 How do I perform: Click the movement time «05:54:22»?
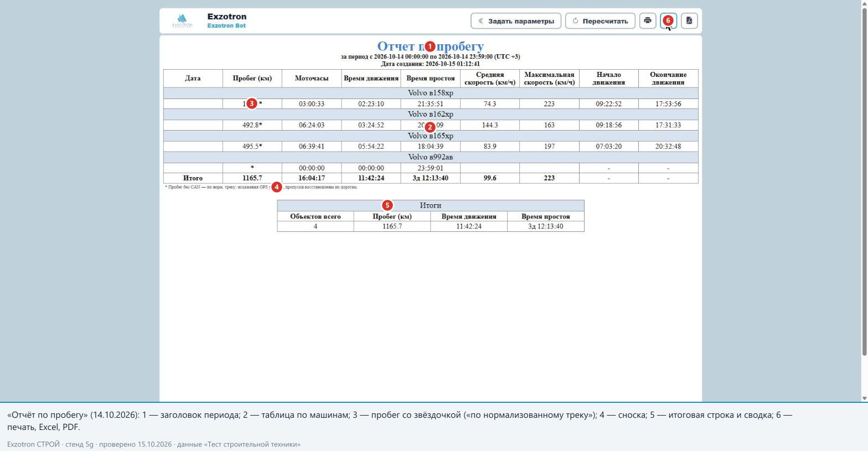(x=371, y=147)
